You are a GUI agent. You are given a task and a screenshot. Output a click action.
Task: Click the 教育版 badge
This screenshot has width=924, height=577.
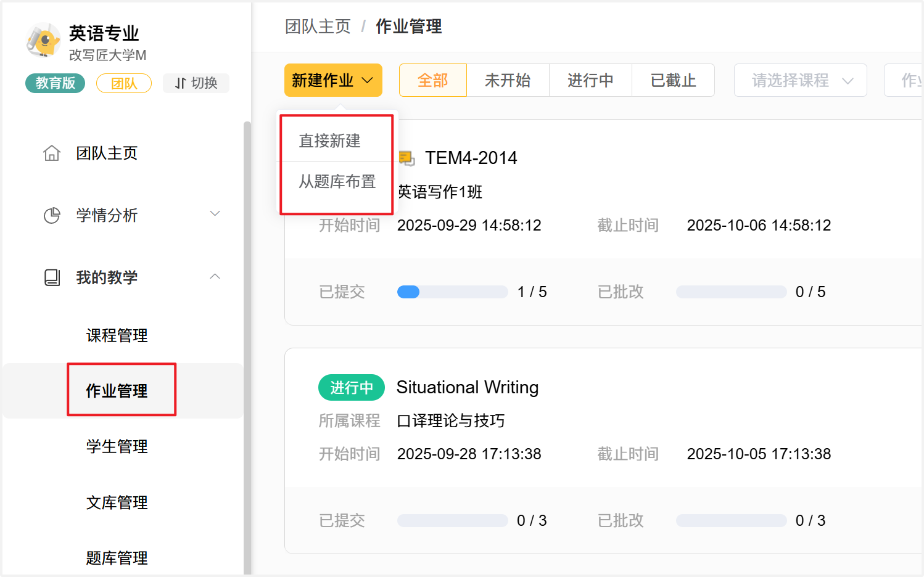tap(55, 83)
